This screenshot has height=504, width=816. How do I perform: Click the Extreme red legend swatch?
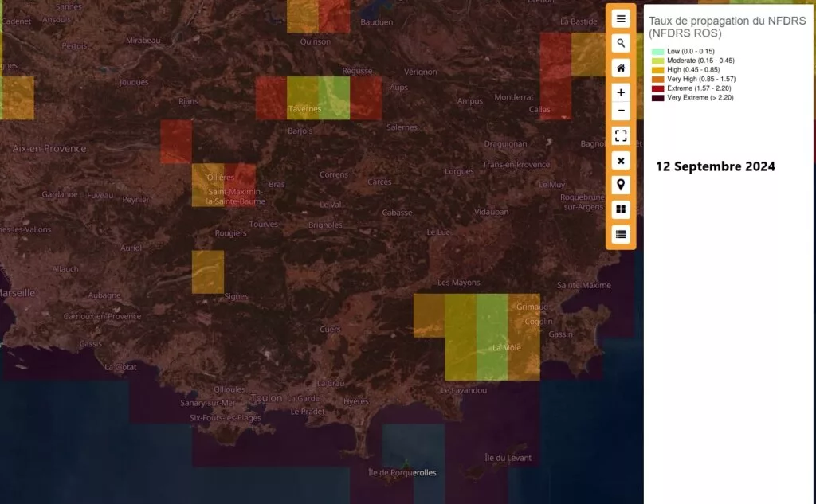pyautogui.click(x=657, y=88)
